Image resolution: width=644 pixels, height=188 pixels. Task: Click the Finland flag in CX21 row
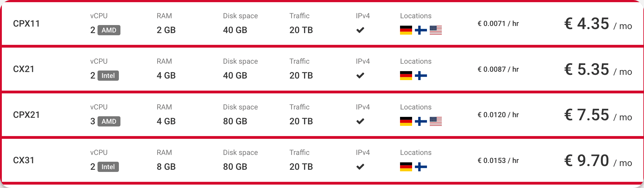coord(421,75)
